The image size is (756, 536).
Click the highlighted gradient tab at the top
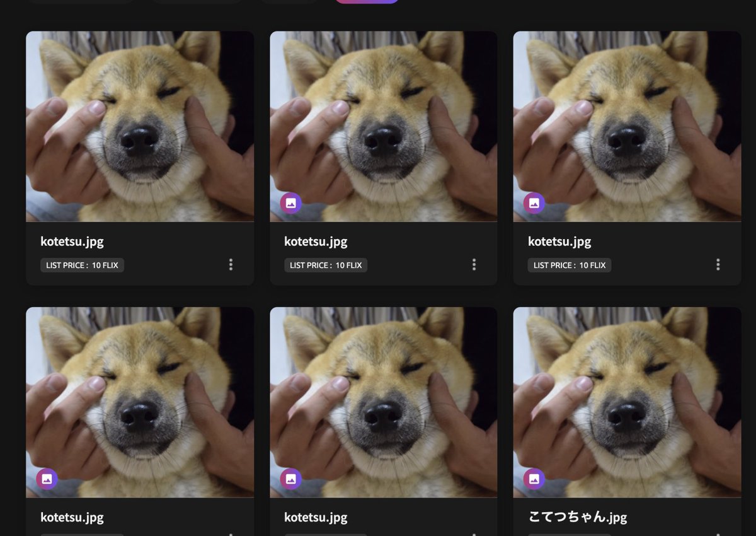point(366,2)
